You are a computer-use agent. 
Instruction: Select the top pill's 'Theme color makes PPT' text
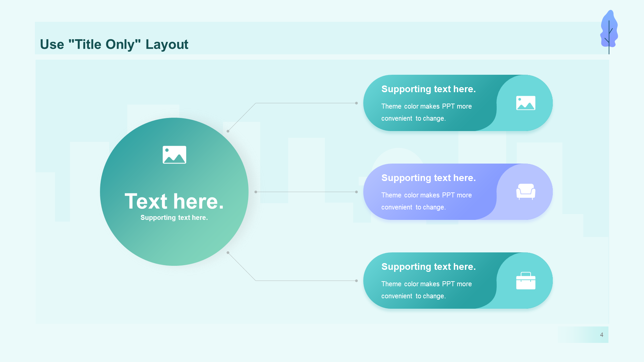pyautogui.click(x=426, y=112)
